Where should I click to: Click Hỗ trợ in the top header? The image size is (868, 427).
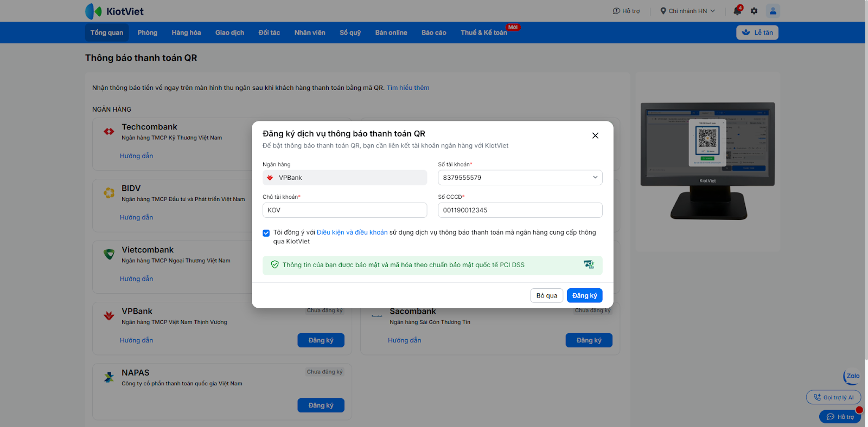[x=627, y=11]
